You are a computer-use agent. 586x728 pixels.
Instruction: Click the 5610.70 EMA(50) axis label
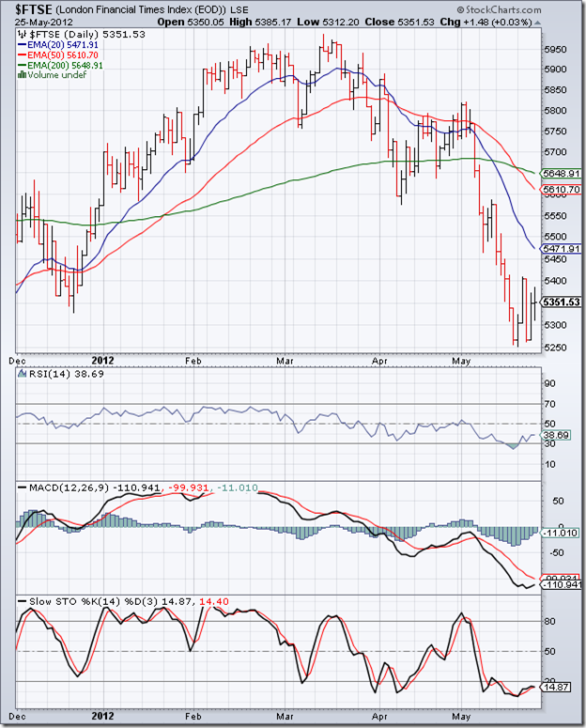pos(561,190)
